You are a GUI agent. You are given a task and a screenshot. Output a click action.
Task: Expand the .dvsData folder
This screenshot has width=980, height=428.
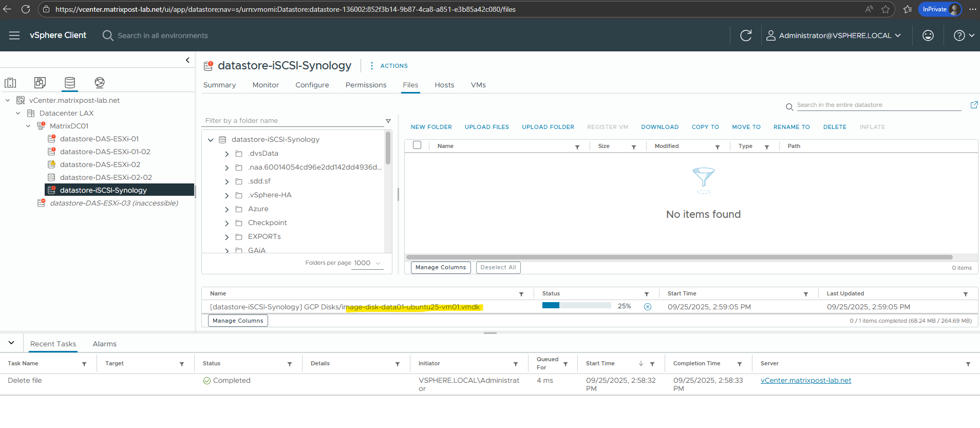[227, 154]
